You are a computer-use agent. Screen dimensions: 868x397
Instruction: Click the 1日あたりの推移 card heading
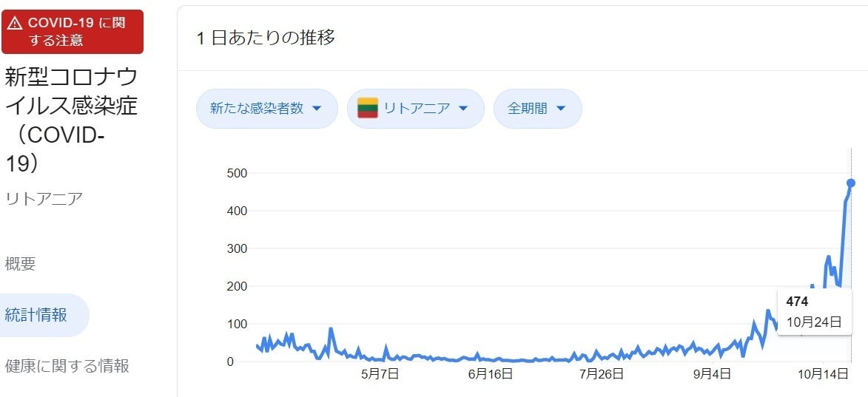(266, 38)
